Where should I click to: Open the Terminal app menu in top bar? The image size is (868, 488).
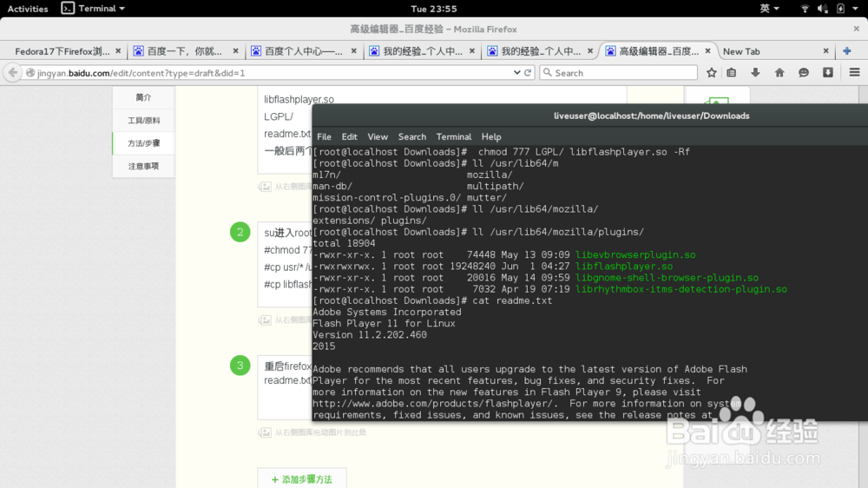(93, 9)
